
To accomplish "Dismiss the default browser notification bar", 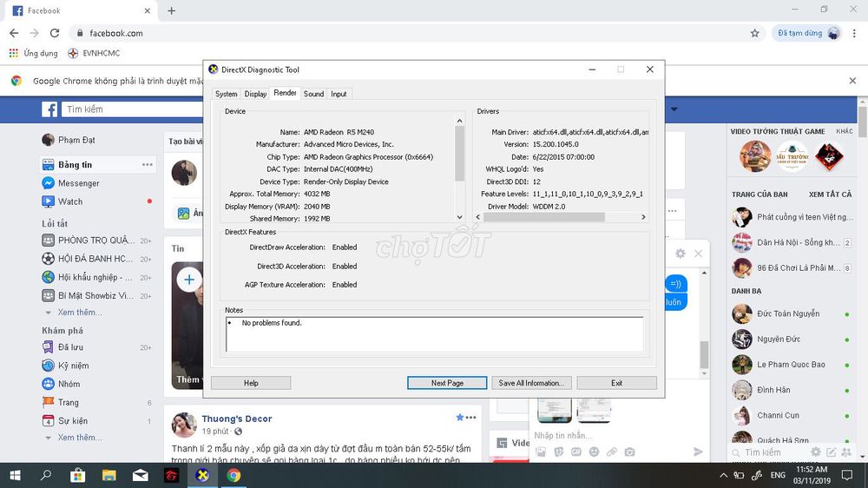I will pyautogui.click(x=852, y=81).
